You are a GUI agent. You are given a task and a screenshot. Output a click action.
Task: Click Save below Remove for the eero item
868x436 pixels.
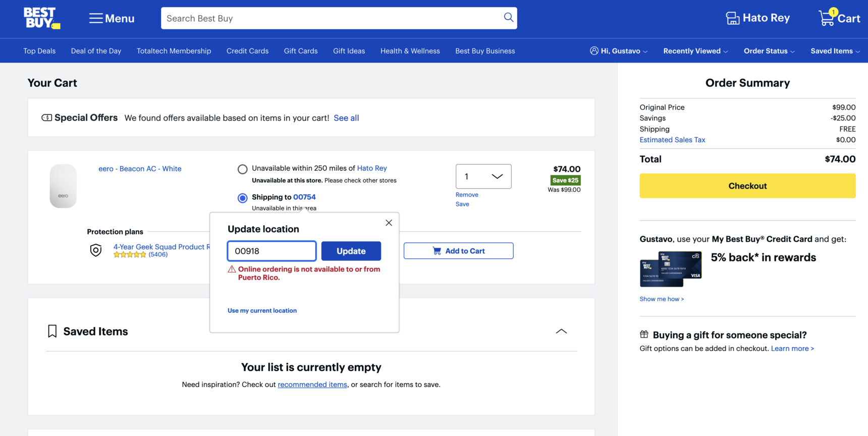point(462,204)
